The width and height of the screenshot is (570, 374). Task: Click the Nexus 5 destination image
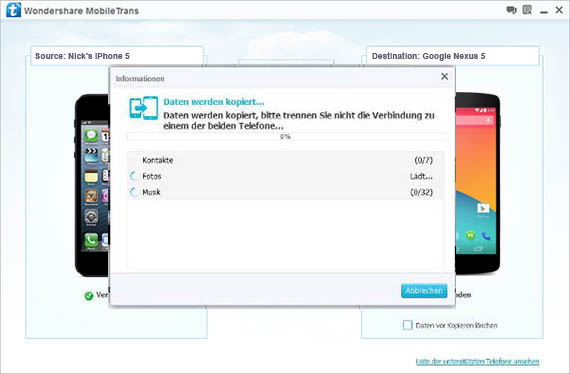pyautogui.click(x=477, y=184)
